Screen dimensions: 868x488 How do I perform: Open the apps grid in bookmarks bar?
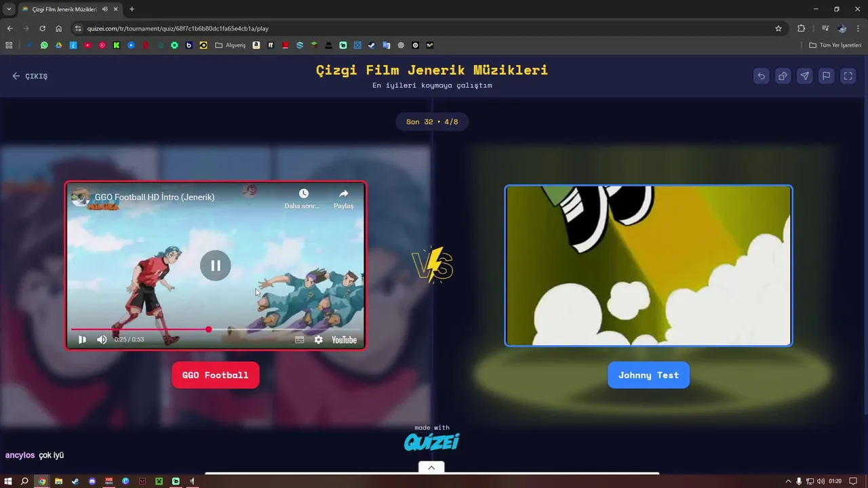pyautogui.click(x=9, y=45)
